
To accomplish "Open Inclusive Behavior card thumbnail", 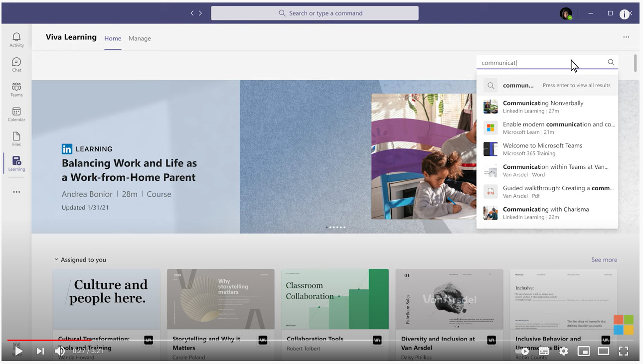I will coord(564,299).
